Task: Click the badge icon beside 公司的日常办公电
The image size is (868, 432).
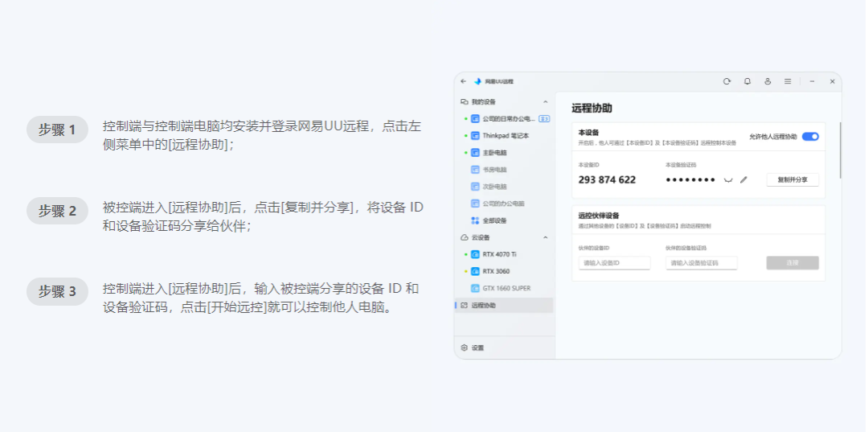Action: (544, 118)
